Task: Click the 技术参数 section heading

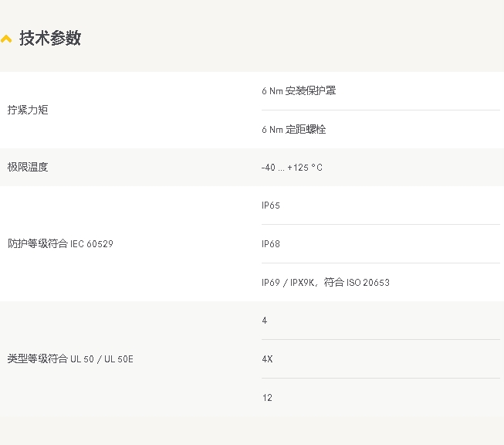Action: click(x=50, y=38)
